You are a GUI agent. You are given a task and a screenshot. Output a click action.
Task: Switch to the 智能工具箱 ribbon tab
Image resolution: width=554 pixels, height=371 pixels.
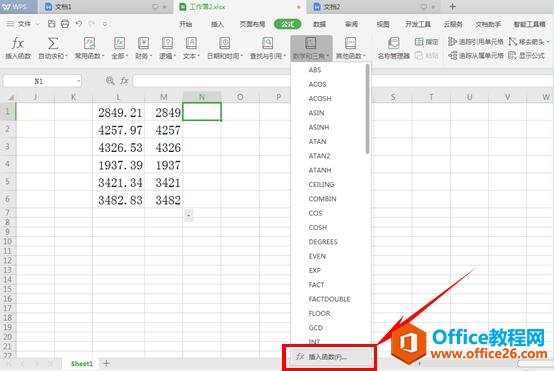point(529,24)
